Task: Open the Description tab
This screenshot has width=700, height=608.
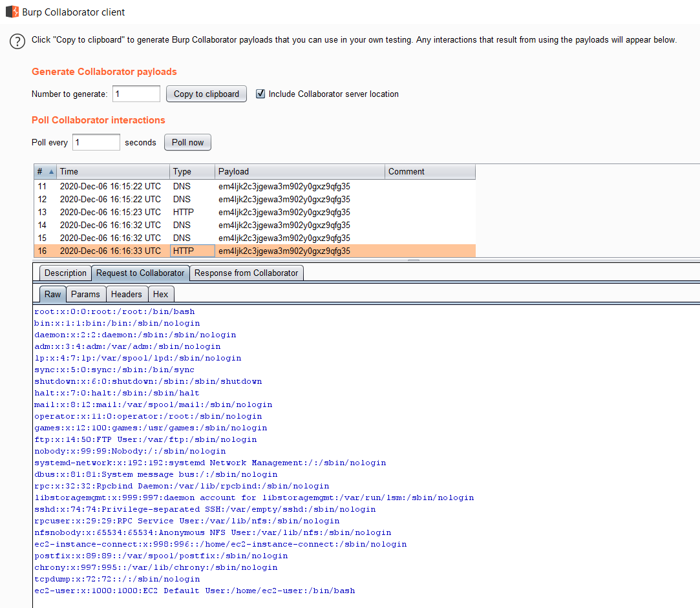Action: (65, 273)
